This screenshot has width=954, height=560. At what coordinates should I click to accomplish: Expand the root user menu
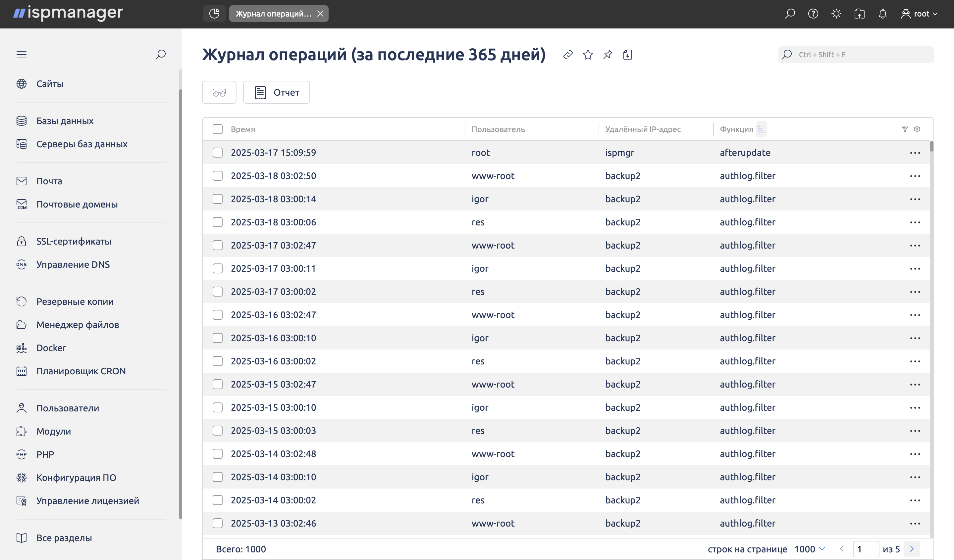click(919, 14)
